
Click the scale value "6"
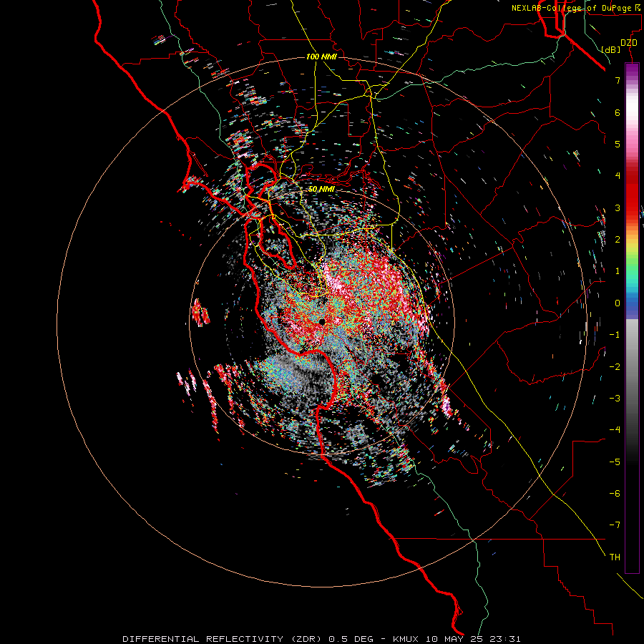coord(618,112)
